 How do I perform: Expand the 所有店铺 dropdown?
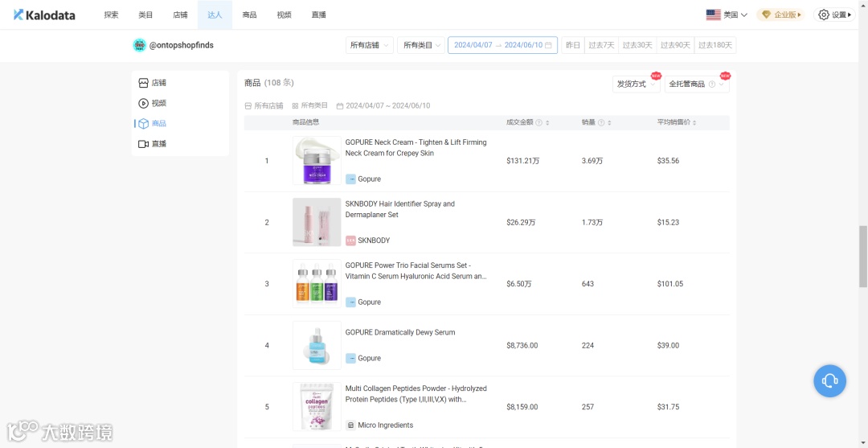pyautogui.click(x=370, y=45)
